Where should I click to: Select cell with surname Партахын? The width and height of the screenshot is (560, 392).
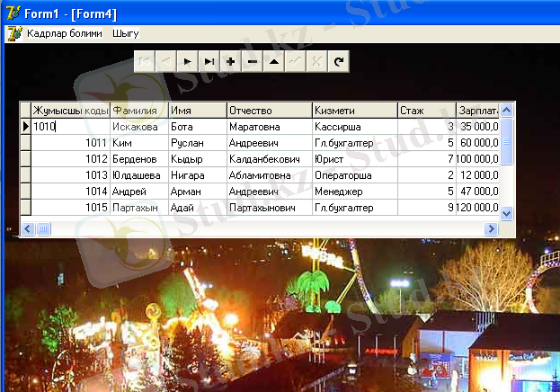pos(139,208)
